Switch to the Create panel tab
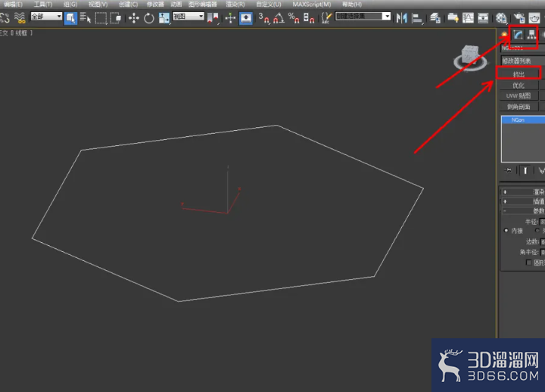The width and height of the screenshot is (545, 392). tap(504, 34)
